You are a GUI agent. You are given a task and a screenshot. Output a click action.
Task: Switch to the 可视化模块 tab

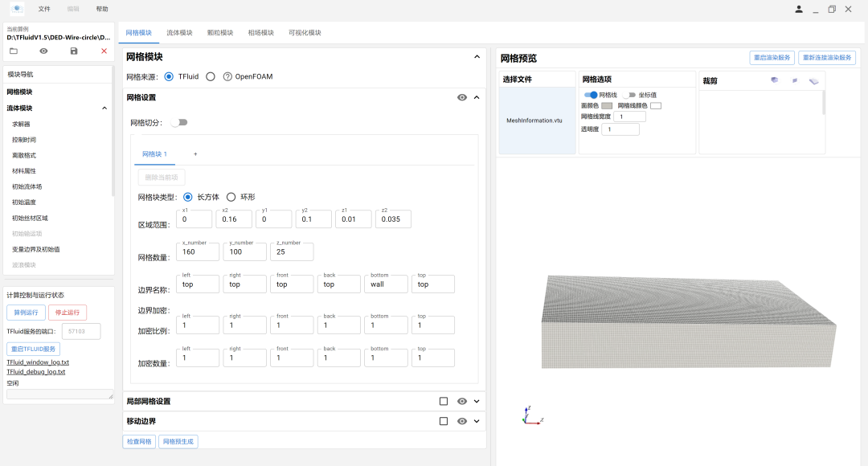pyautogui.click(x=305, y=33)
